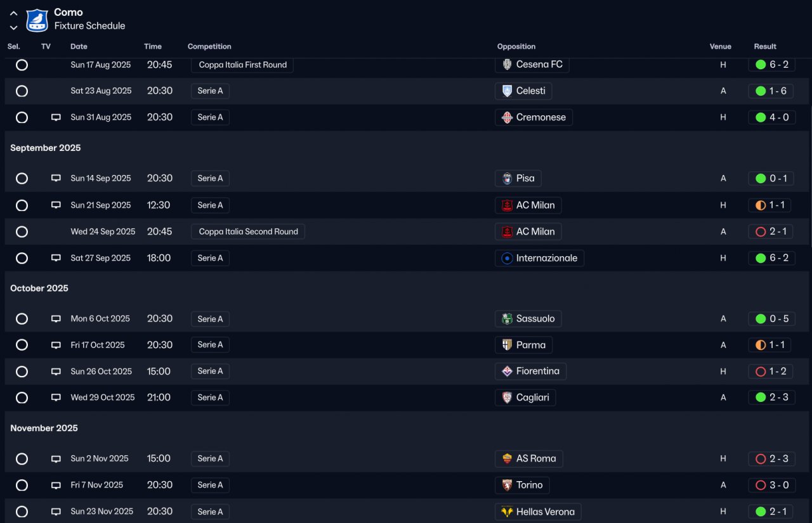Click the Fiorentina club badge

(507, 371)
